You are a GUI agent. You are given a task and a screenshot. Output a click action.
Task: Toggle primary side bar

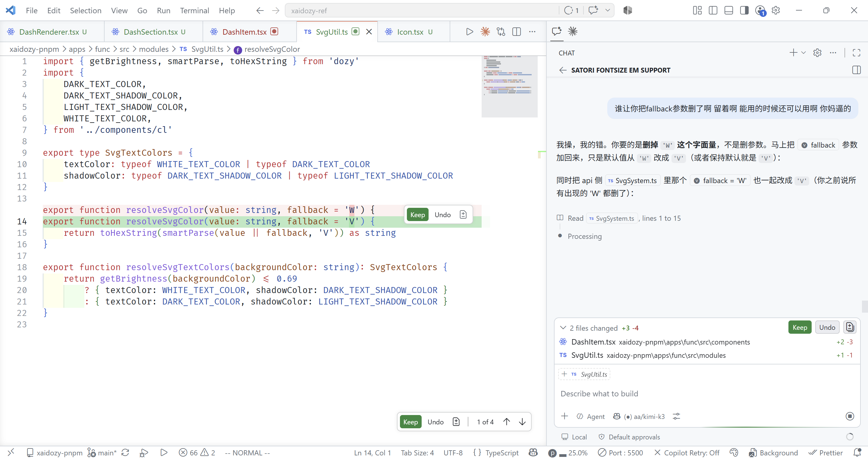[x=713, y=11]
